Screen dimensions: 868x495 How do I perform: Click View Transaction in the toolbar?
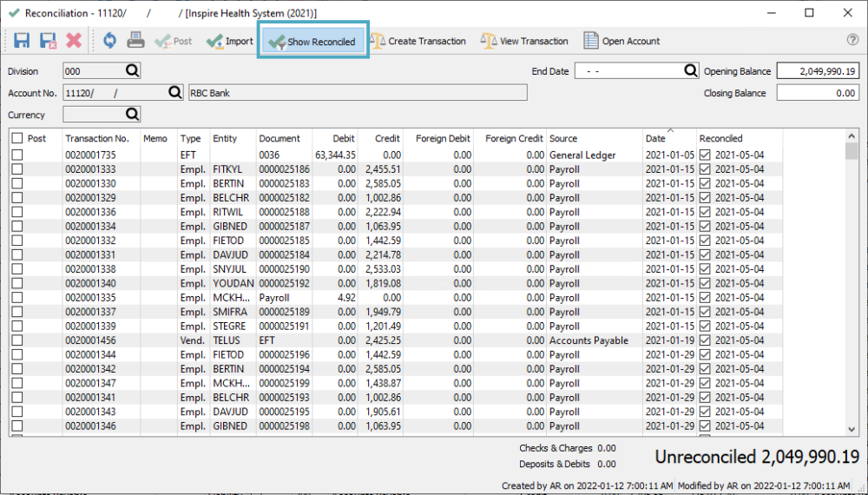[x=524, y=41]
